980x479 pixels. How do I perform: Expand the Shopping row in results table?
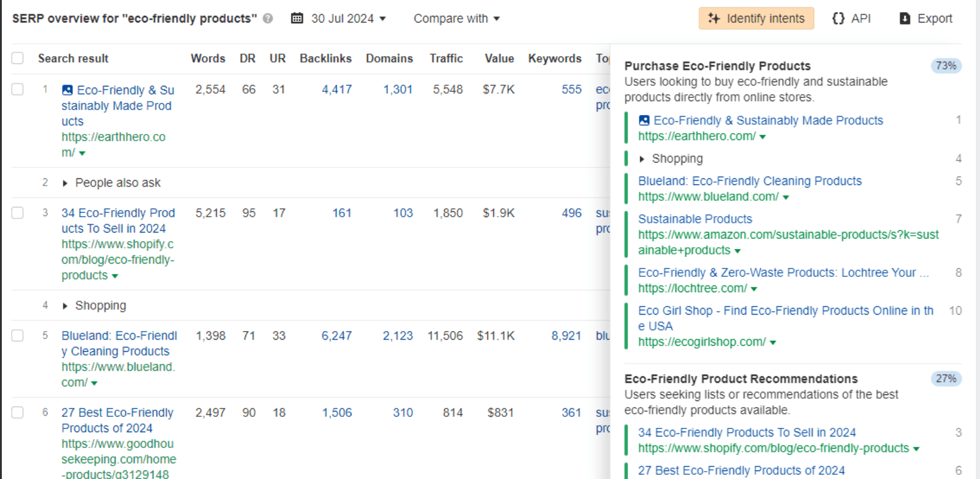65,306
